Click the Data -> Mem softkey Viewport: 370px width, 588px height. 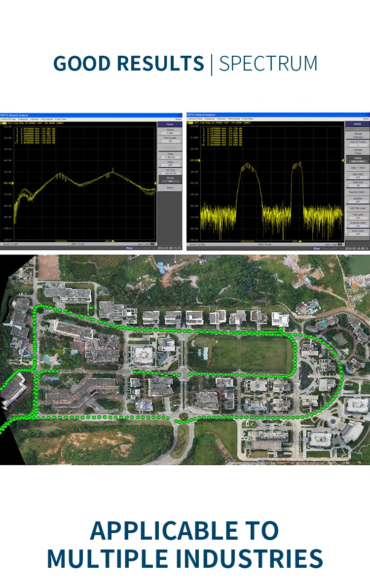coord(358,168)
